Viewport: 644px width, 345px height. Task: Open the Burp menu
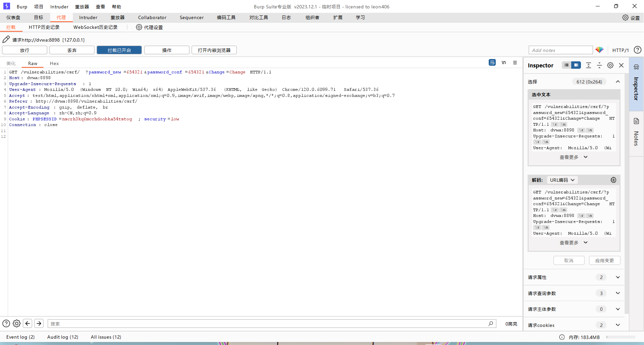(22, 7)
